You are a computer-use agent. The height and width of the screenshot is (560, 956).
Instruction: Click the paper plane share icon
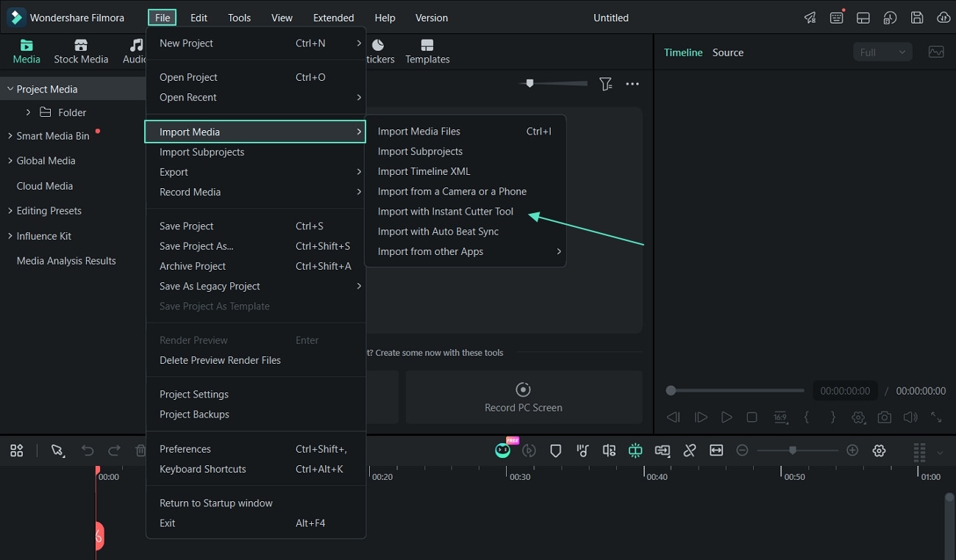810,18
